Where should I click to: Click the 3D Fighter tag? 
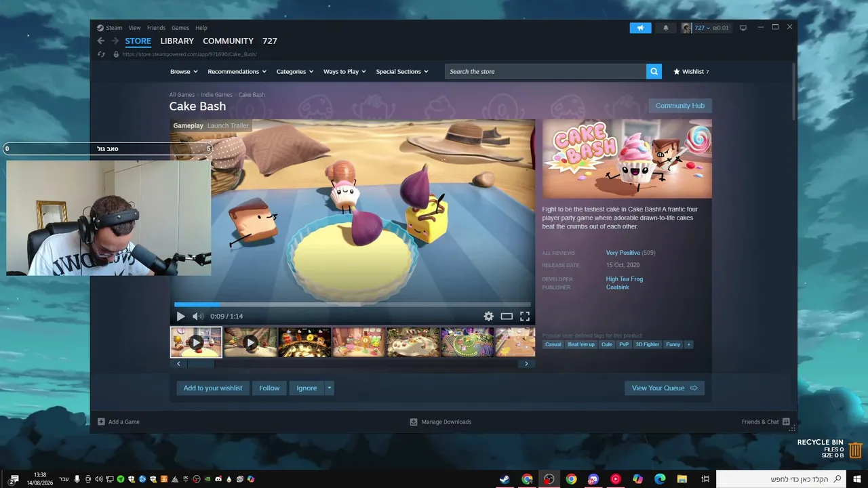[x=647, y=344]
